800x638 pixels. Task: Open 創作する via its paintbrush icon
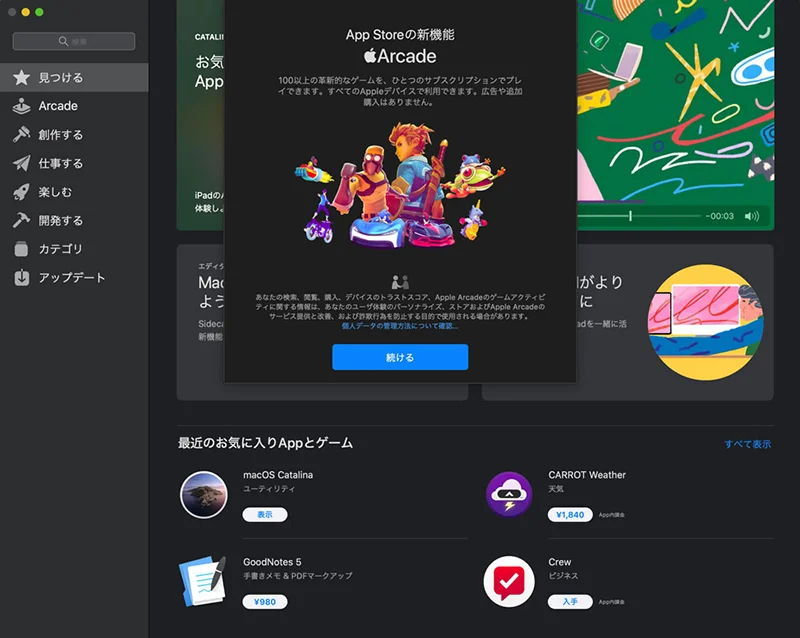21,135
